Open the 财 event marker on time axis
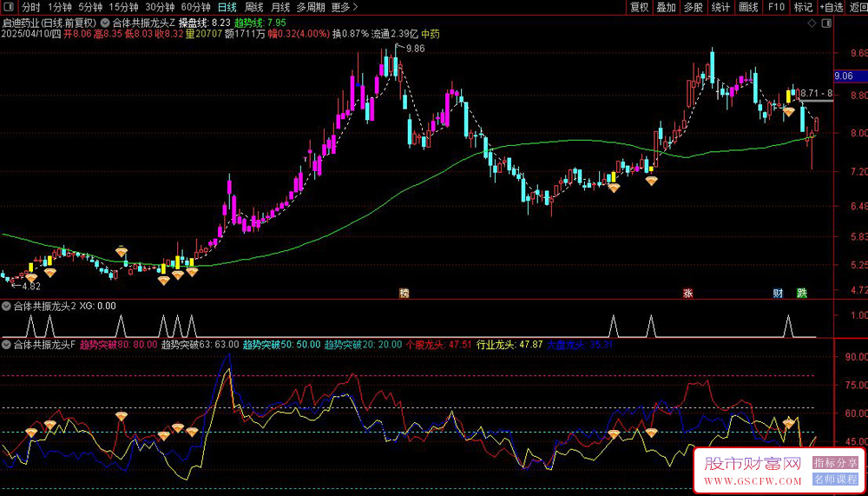The height and width of the screenshot is (496, 868). [x=779, y=293]
